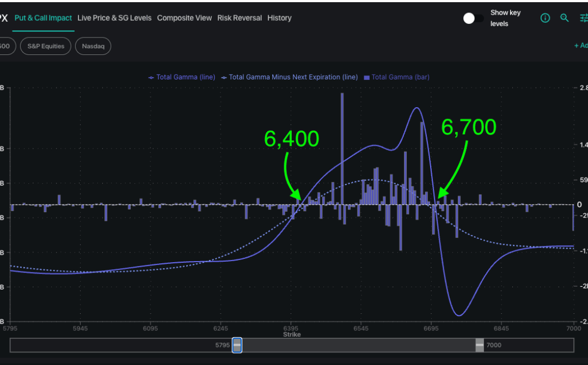Screen dimensions: 588x365
Task: Select the Nasdaq filter chip
Action: pyautogui.click(x=93, y=46)
